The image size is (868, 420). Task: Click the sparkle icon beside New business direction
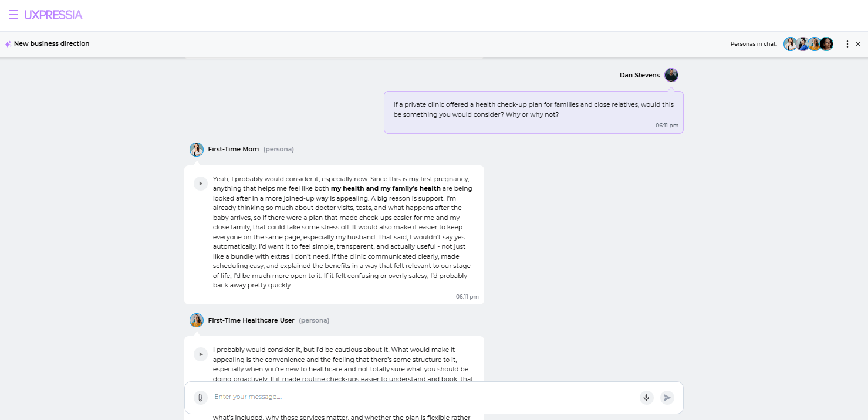pos(8,44)
